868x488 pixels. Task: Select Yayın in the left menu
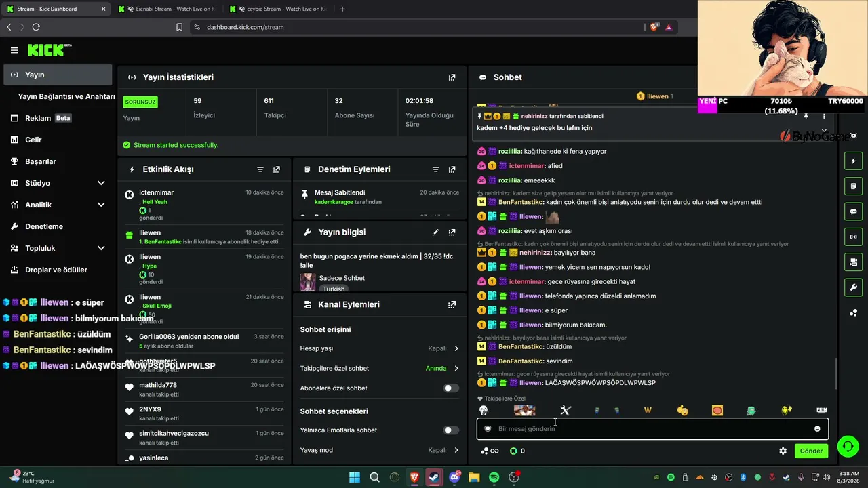pos(58,75)
